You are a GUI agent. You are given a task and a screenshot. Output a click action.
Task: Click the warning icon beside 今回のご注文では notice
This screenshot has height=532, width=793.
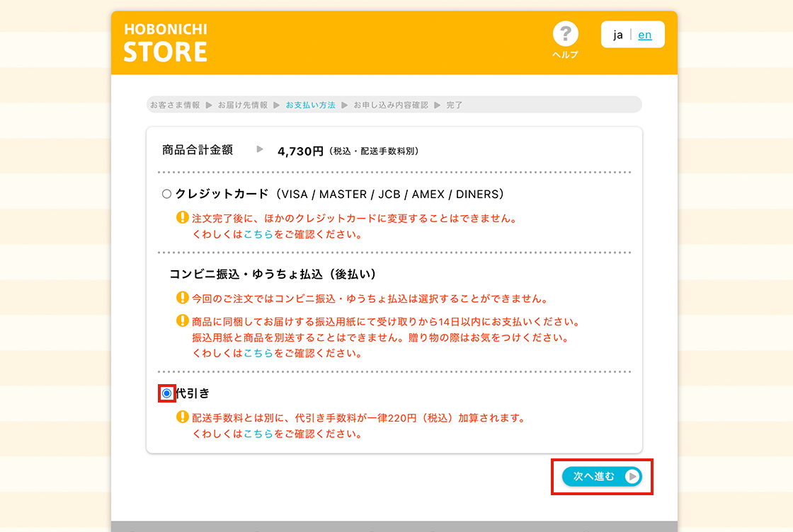pos(182,298)
